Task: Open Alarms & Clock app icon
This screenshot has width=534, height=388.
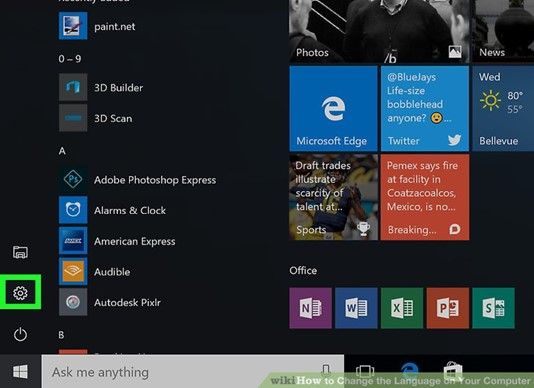Action: tap(73, 210)
